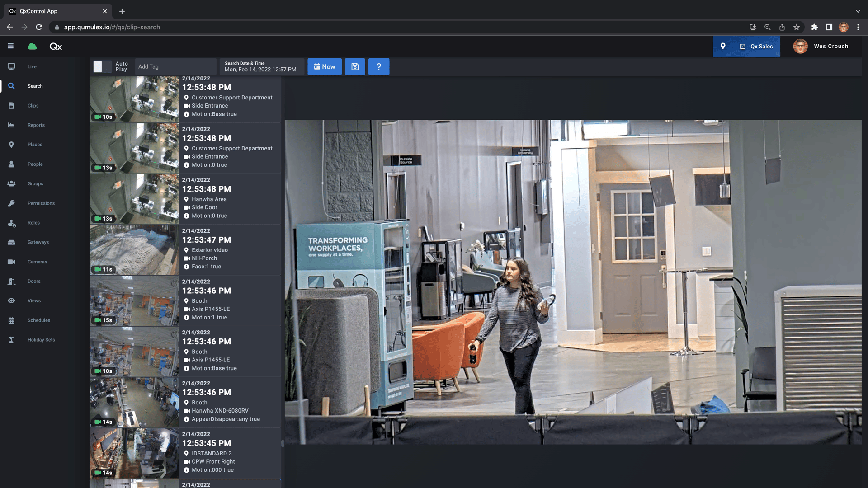Open a new browser tab
This screenshot has width=868, height=488.
coord(122,11)
